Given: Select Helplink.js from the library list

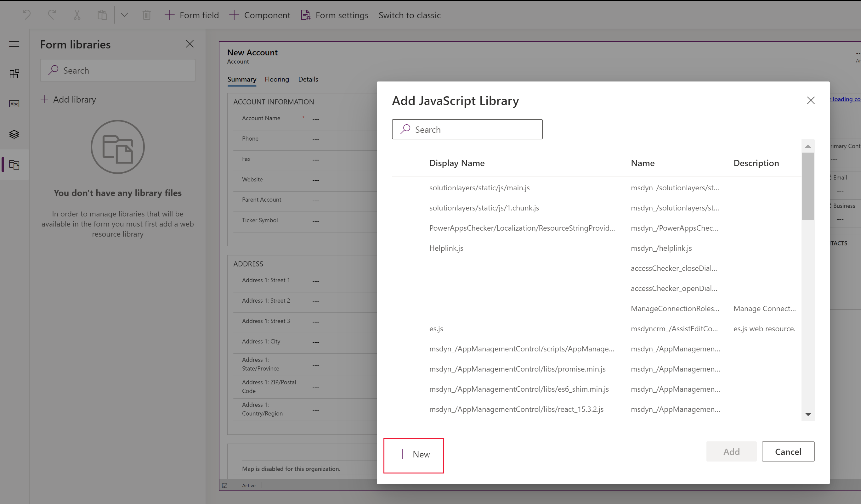Looking at the screenshot, I should [x=447, y=247].
